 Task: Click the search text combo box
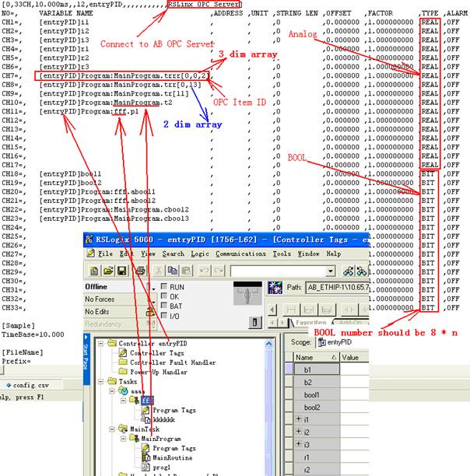(x=282, y=271)
